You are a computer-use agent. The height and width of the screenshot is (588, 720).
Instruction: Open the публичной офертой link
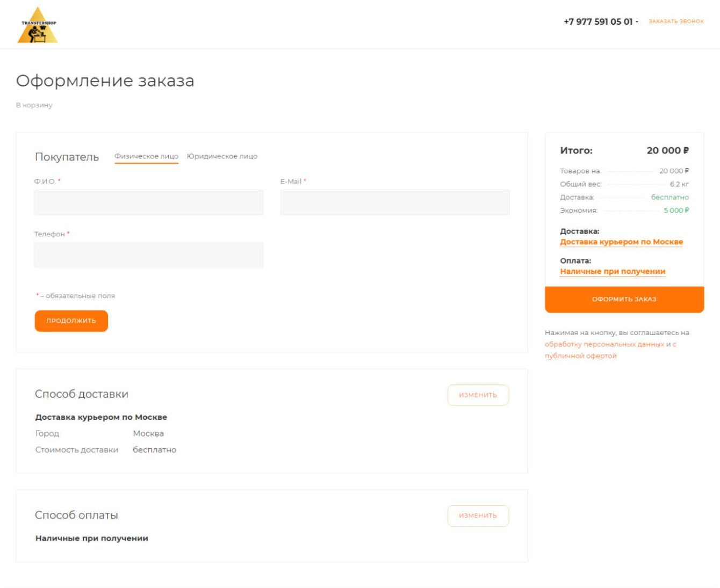580,356
